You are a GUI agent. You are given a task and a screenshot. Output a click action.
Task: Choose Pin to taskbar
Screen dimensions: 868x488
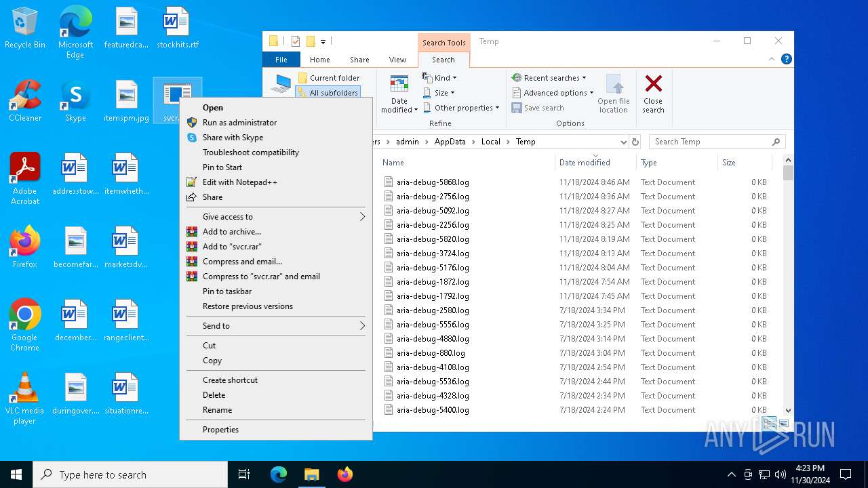tap(276, 291)
